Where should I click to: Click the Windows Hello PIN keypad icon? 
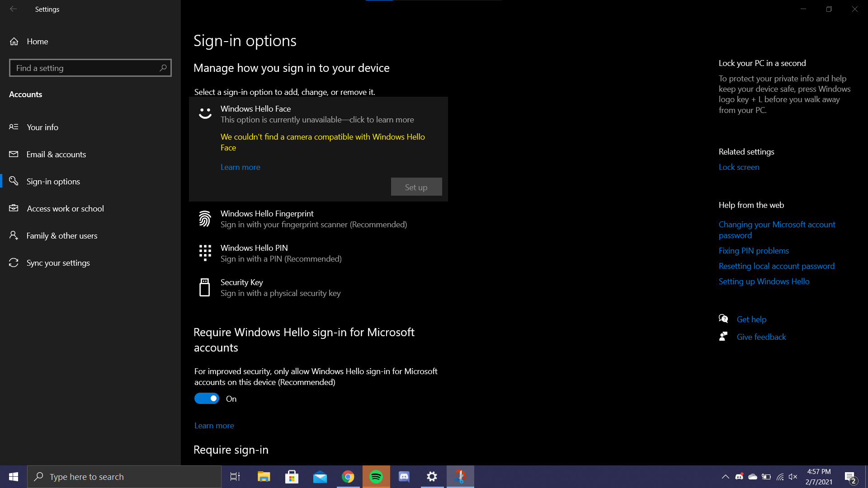click(205, 253)
